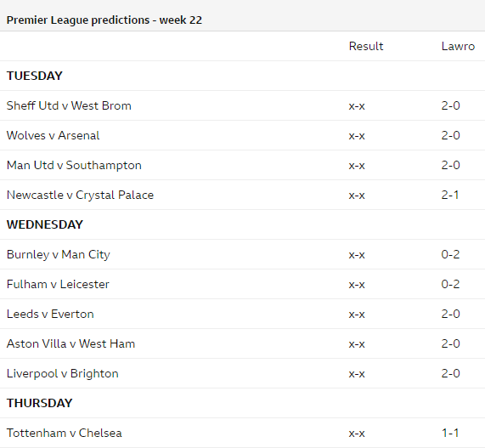Viewport: 485px width, 448px height.
Task: Select the 0-2 prediction for Fulham v Leicester
Action: click(x=450, y=284)
